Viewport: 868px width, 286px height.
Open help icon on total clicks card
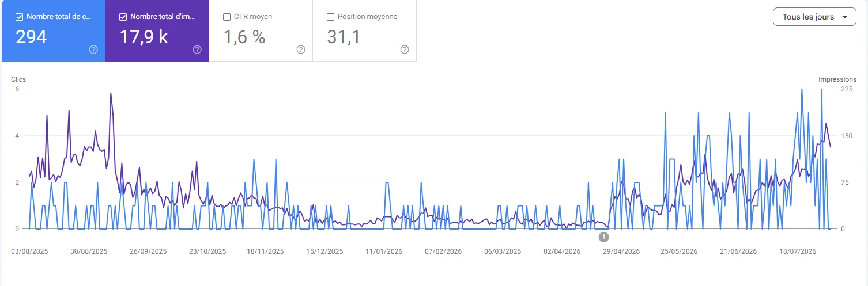[x=93, y=49]
